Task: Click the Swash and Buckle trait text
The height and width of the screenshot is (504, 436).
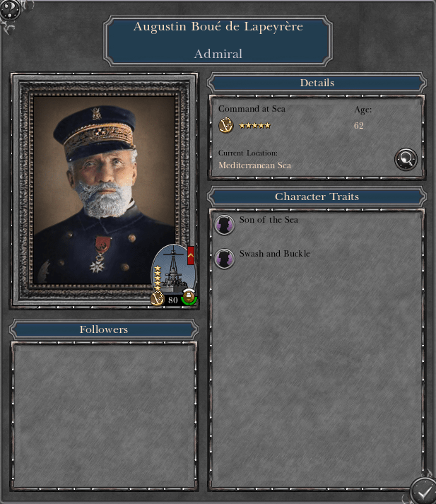Action: tap(275, 254)
